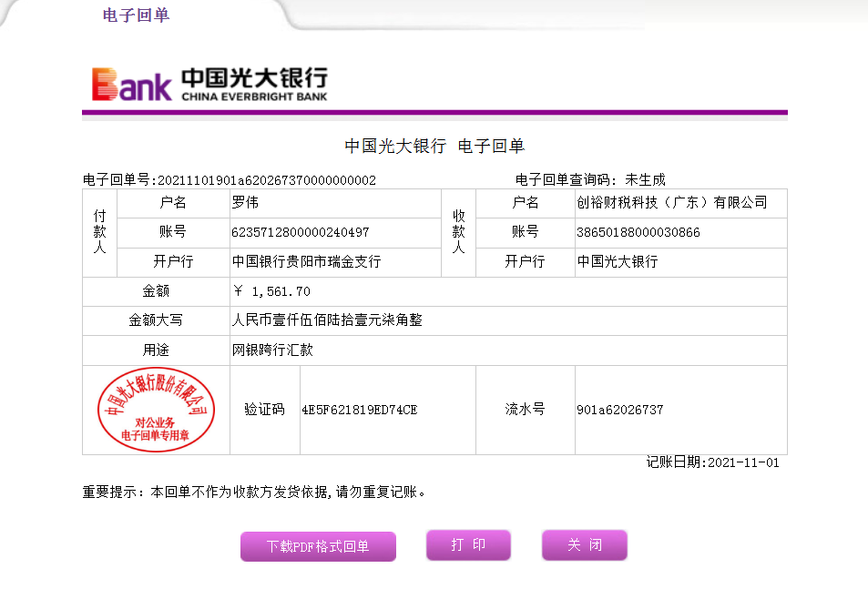Click the verification code 4E5F621819ED74CE
Viewport: 868px width, 589px height.
pos(359,410)
